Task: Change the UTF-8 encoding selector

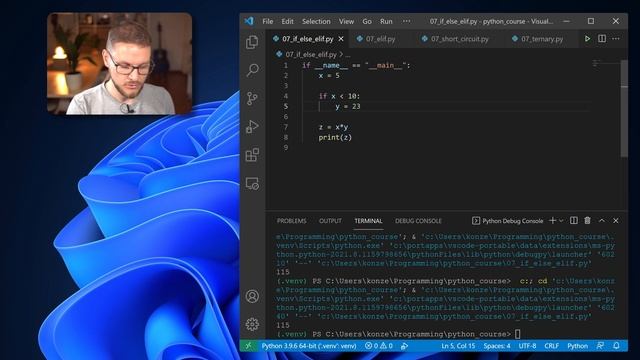Action: 527,346
